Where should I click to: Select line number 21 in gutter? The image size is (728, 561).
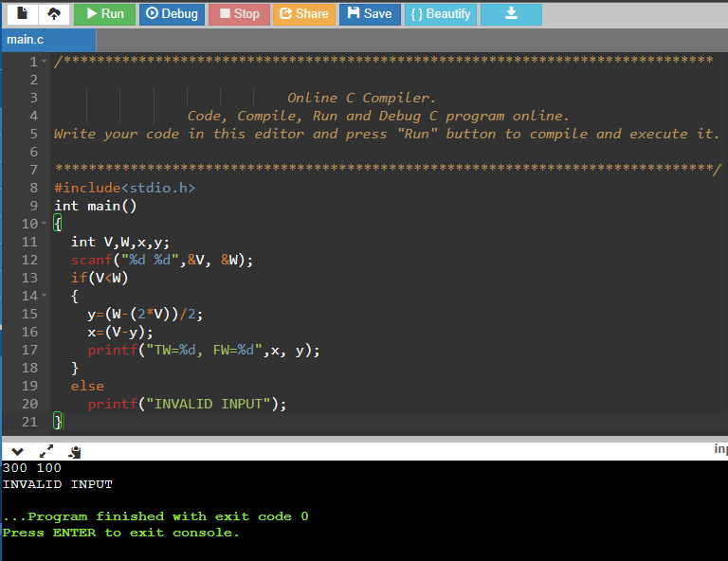pyautogui.click(x=29, y=422)
